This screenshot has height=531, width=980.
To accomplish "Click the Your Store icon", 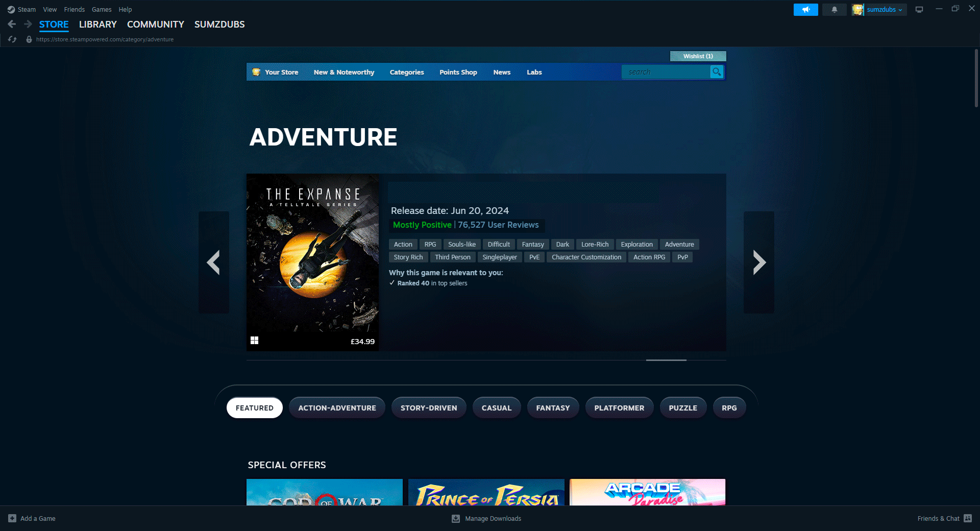I will [x=256, y=72].
